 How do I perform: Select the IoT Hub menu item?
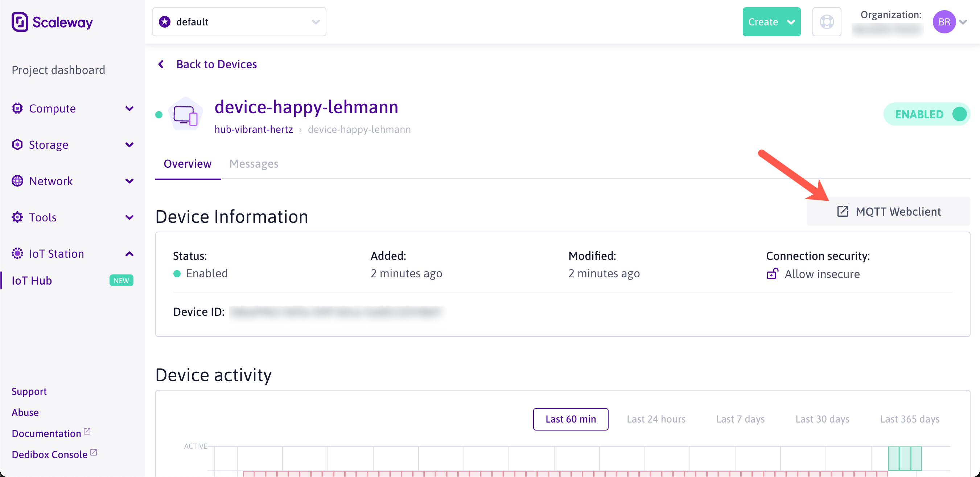pyautogui.click(x=32, y=281)
